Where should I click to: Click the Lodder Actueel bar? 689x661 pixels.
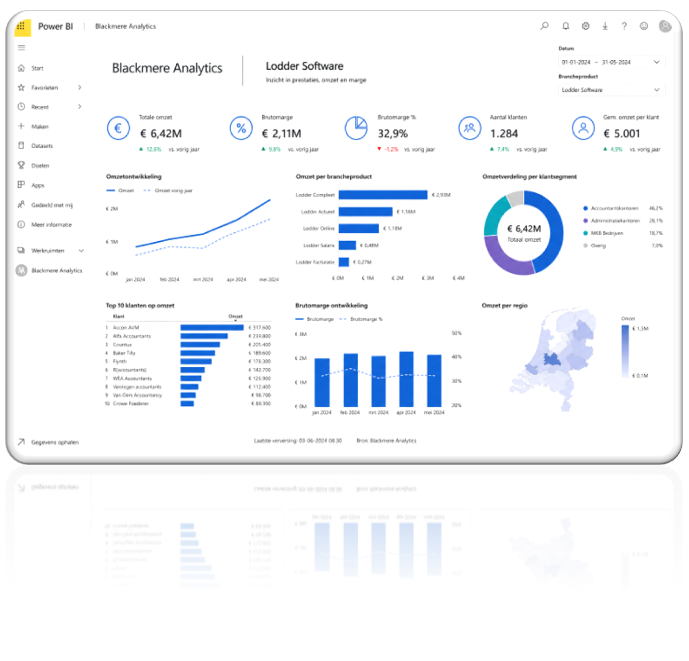366,212
